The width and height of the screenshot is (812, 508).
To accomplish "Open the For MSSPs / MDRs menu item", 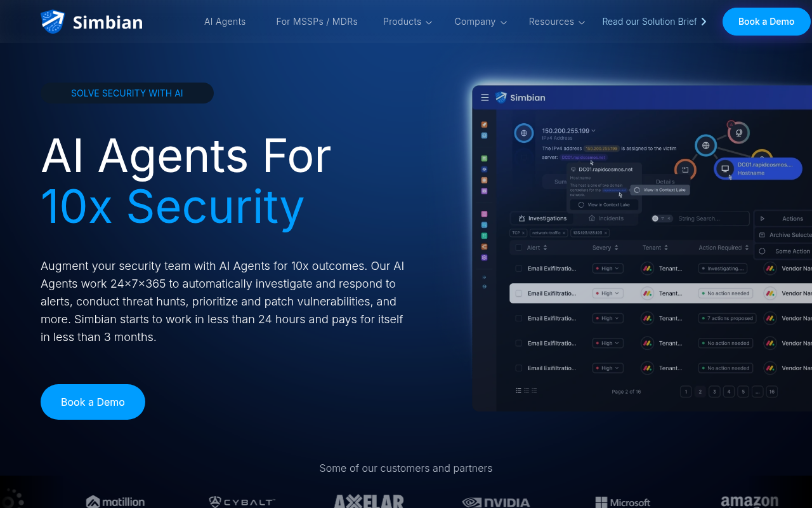I will click(x=317, y=21).
